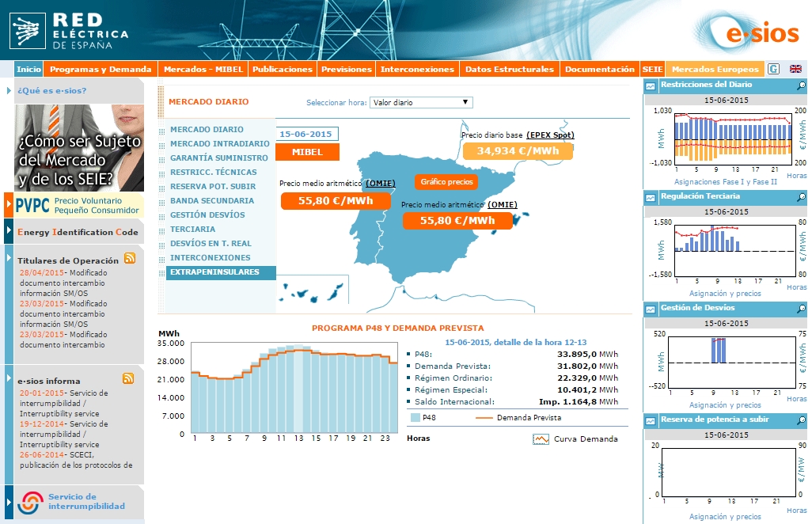Open the SEIE menu
This screenshot has width=812, height=524.
[652, 69]
